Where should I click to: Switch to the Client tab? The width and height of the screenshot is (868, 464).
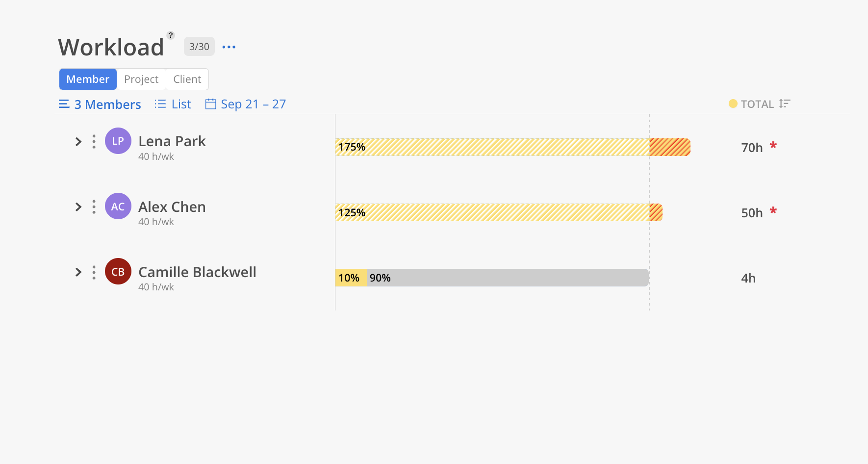click(187, 79)
